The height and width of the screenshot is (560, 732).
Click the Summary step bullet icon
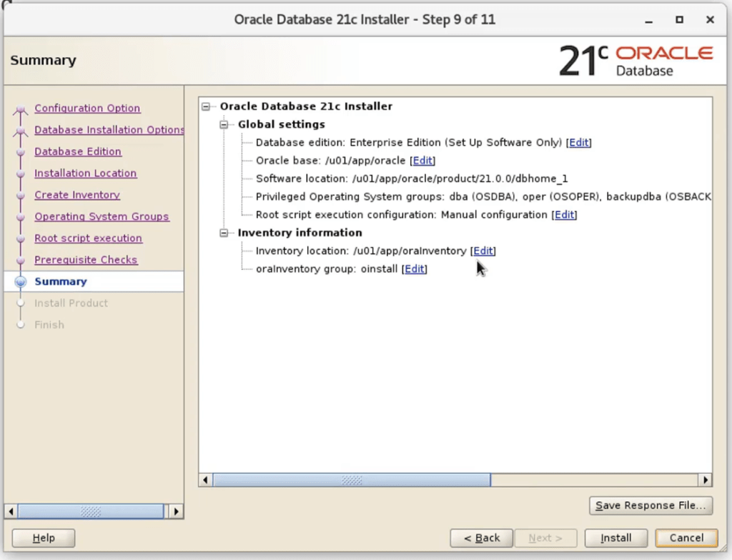21,282
